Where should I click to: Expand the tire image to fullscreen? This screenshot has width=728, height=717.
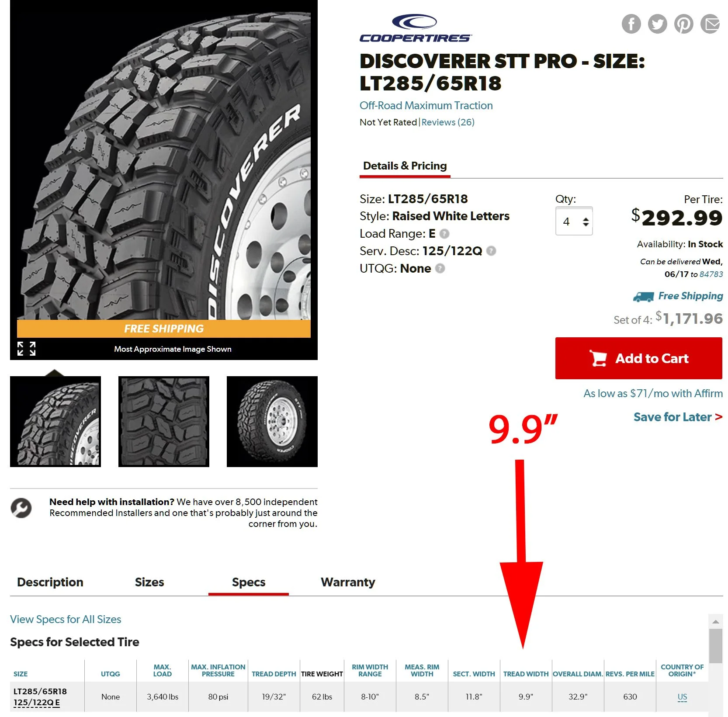click(26, 349)
